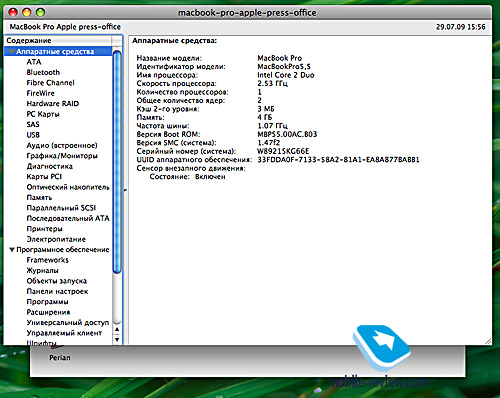Select Программное обеспечение category
The height and width of the screenshot is (398, 500).
63,250
